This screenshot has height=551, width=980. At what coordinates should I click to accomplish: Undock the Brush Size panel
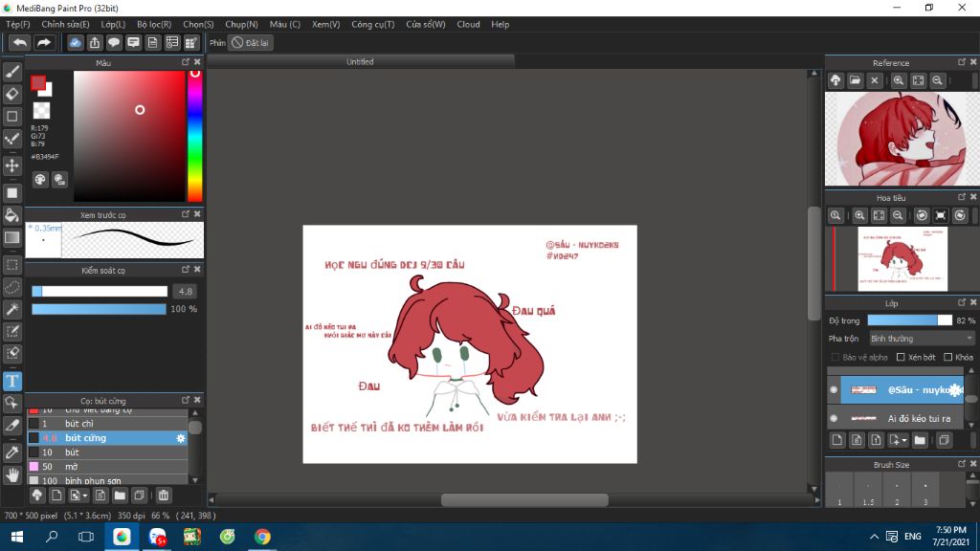961,464
